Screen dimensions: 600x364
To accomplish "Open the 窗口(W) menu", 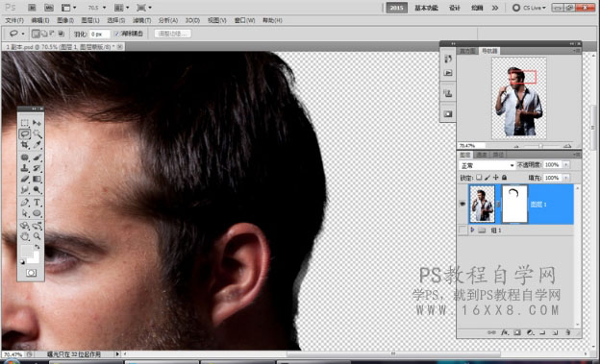I will click(x=244, y=20).
